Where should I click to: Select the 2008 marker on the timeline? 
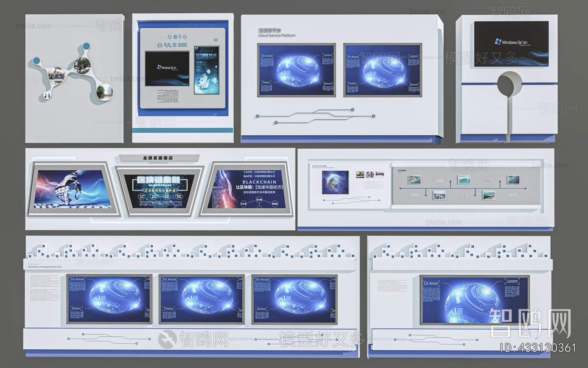tap(439, 181)
